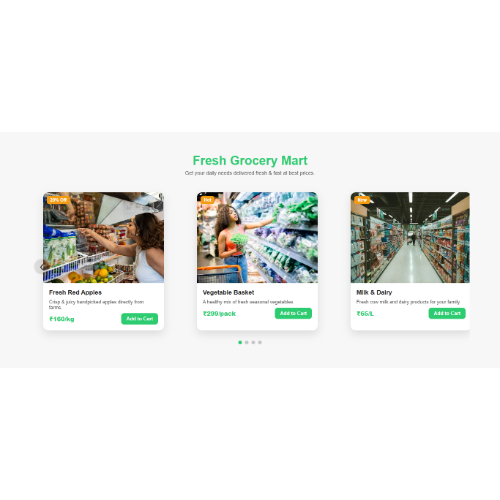500x500 pixels.
Task: Click the ₹299/pack price label
Action: pyautogui.click(x=219, y=314)
